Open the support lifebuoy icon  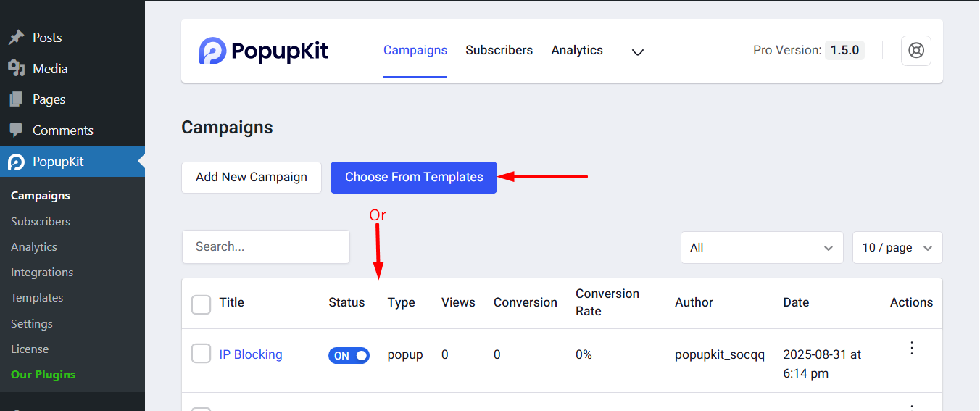coord(916,51)
